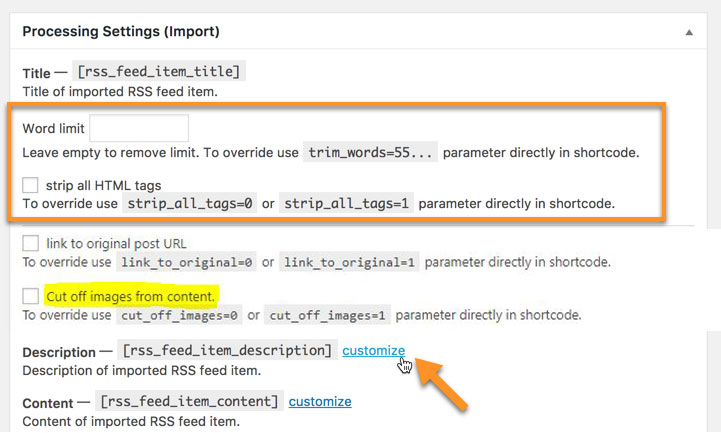The image size is (721, 433).
Task: Open customize link next to Description
Action: (x=373, y=351)
